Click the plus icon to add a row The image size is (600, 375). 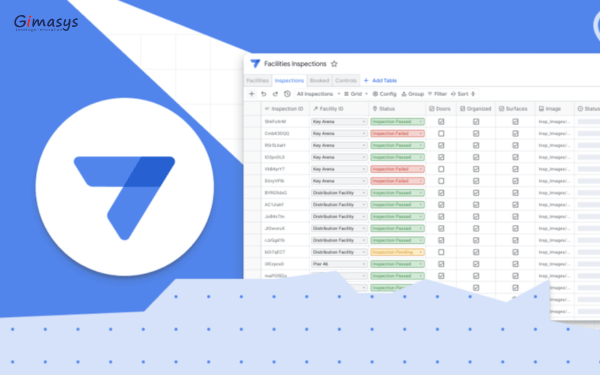pyautogui.click(x=252, y=94)
